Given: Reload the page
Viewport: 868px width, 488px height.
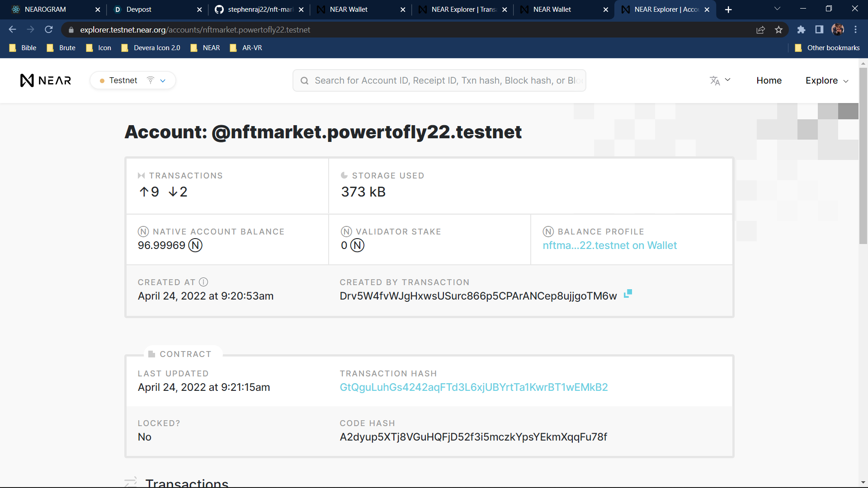Looking at the screenshot, I should pyautogui.click(x=49, y=30).
